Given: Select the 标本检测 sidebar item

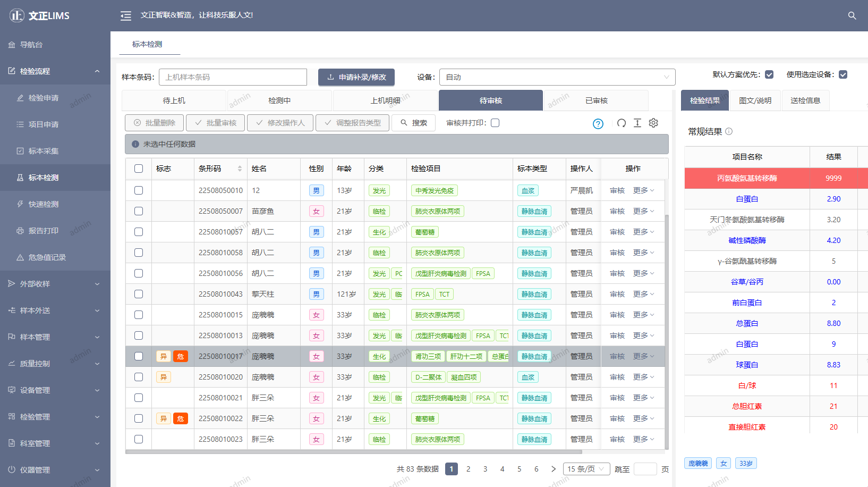Looking at the screenshot, I should click(42, 177).
